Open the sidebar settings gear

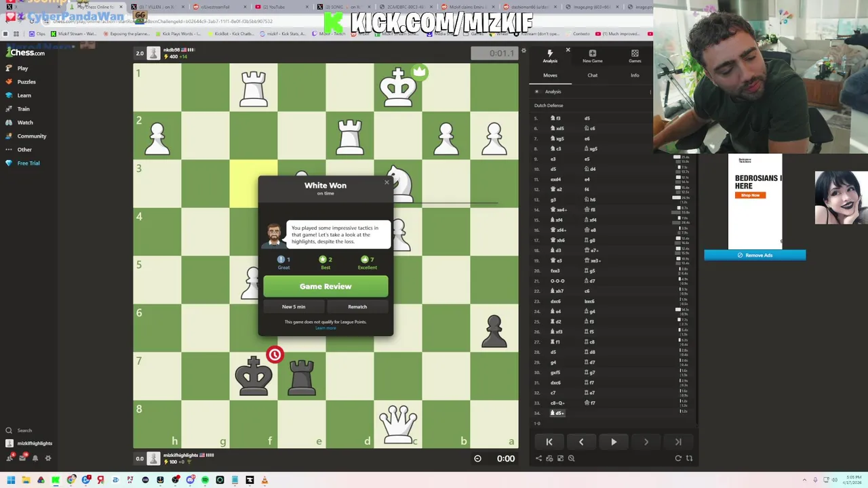[48, 458]
